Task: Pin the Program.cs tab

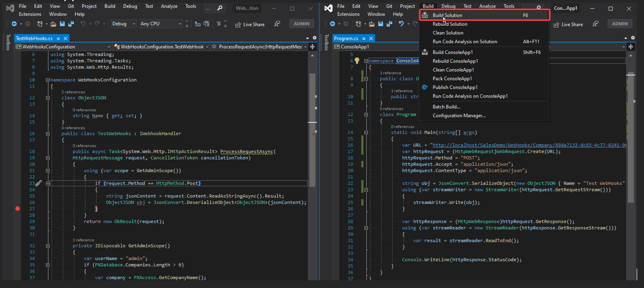Action: (364, 38)
